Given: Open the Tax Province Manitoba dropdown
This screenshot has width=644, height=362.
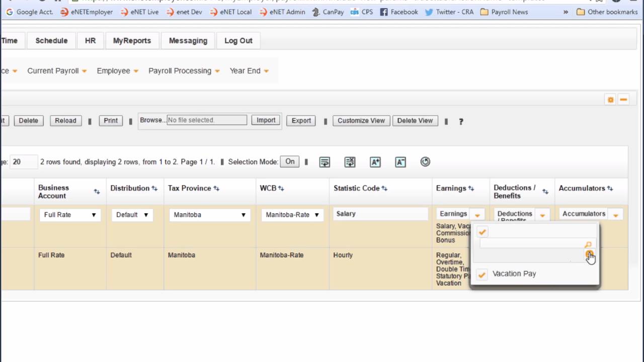Looking at the screenshot, I should coord(209,215).
